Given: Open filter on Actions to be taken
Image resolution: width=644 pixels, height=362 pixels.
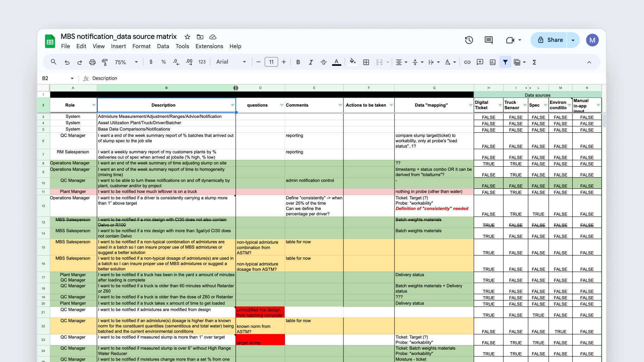Looking at the screenshot, I should [391, 105].
